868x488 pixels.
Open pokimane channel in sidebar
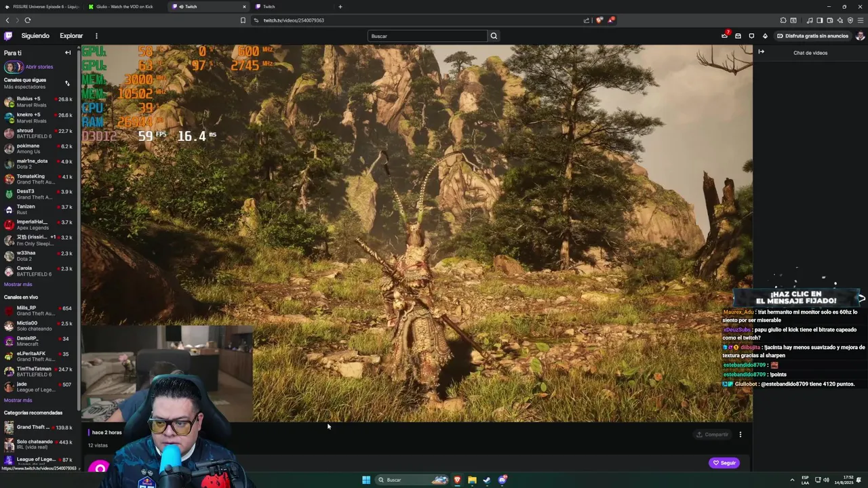coord(39,148)
